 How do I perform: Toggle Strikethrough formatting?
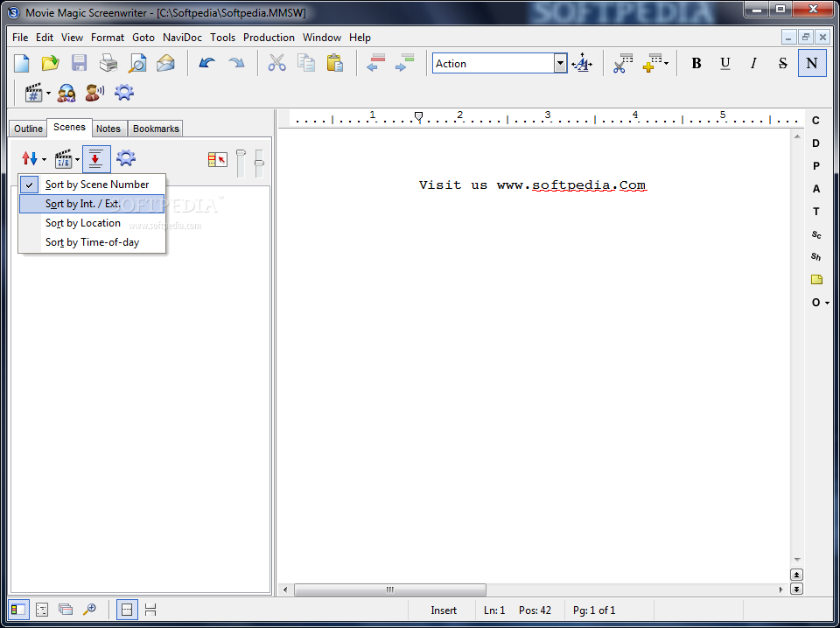coord(782,63)
